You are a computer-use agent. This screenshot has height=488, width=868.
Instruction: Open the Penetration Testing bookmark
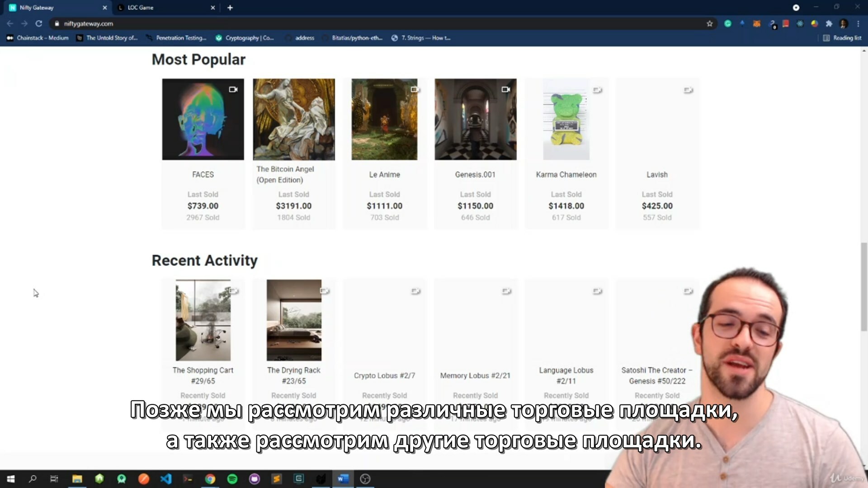tap(176, 38)
